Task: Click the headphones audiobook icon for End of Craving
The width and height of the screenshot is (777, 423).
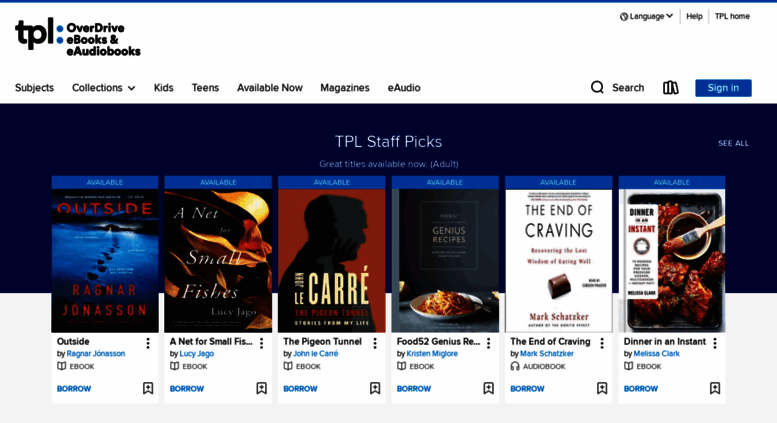Action: pos(515,366)
